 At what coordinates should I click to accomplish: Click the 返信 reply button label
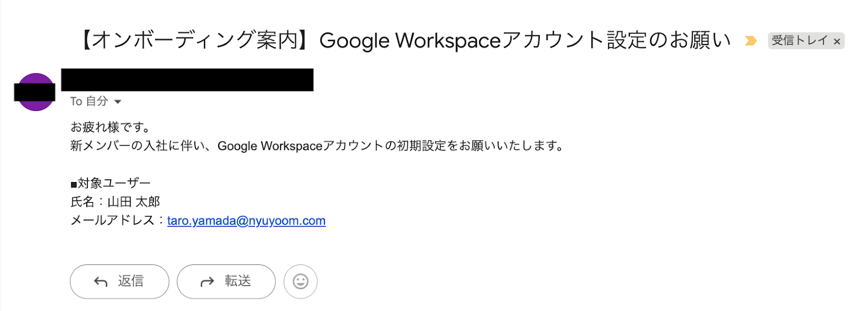click(x=131, y=281)
